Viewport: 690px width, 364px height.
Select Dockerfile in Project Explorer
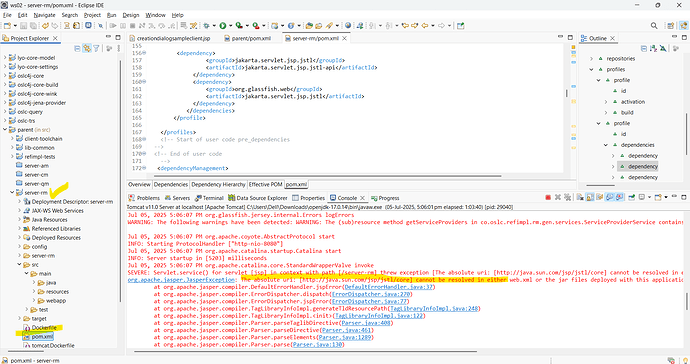[44, 327]
